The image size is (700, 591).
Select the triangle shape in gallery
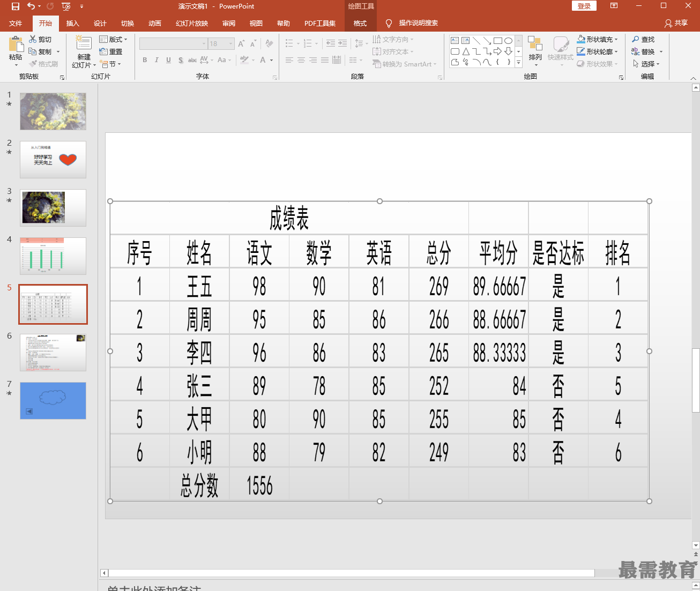pos(466,51)
